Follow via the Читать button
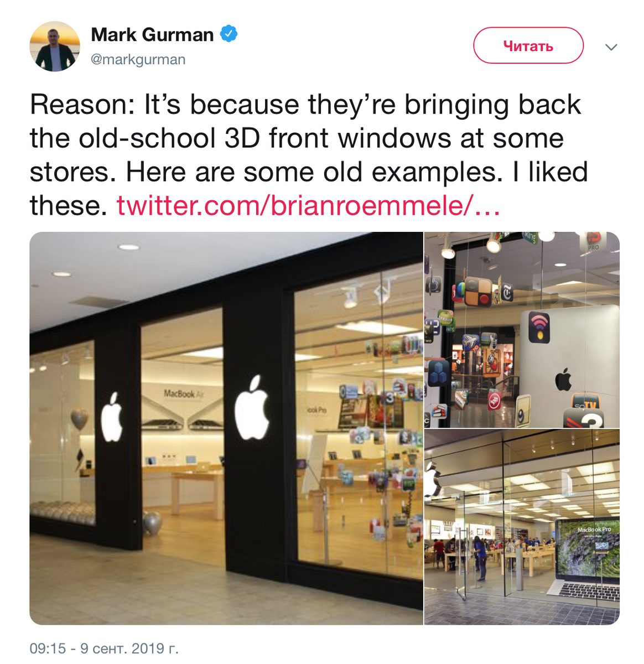 (528, 46)
